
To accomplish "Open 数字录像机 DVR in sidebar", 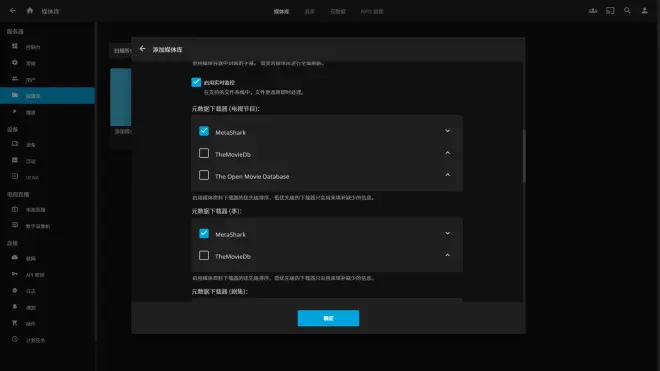I will (47, 226).
